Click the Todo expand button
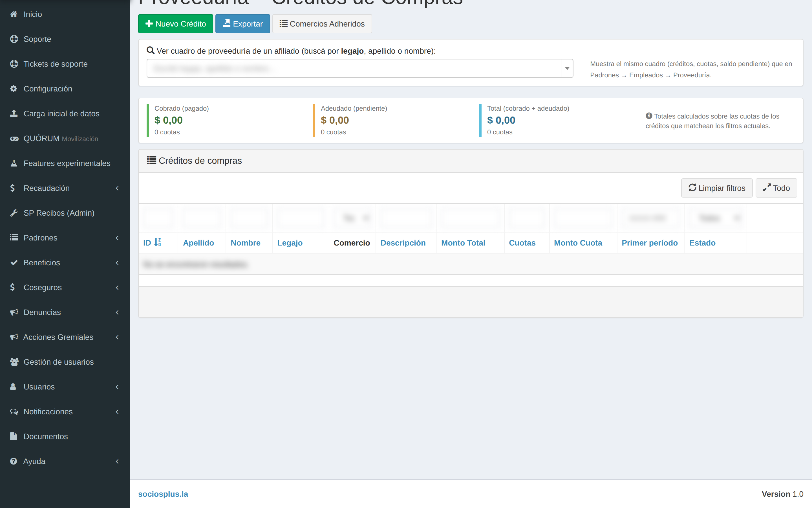This screenshot has width=812, height=508. [x=776, y=188]
